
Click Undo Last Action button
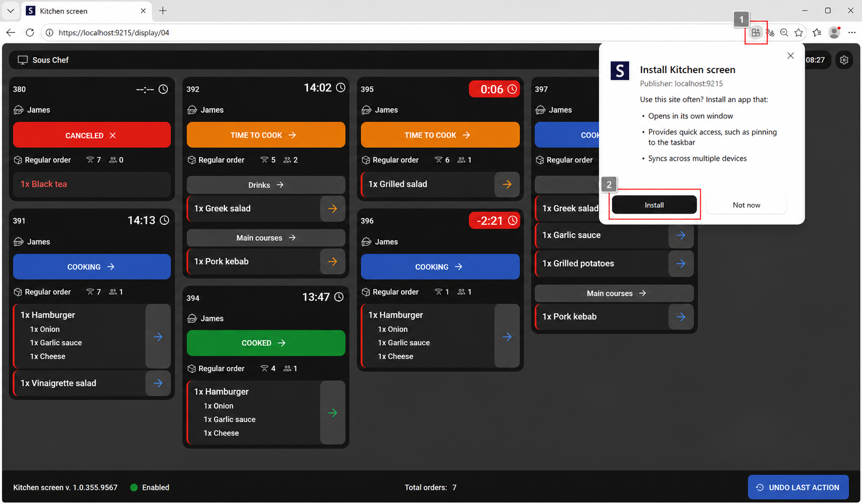click(798, 488)
